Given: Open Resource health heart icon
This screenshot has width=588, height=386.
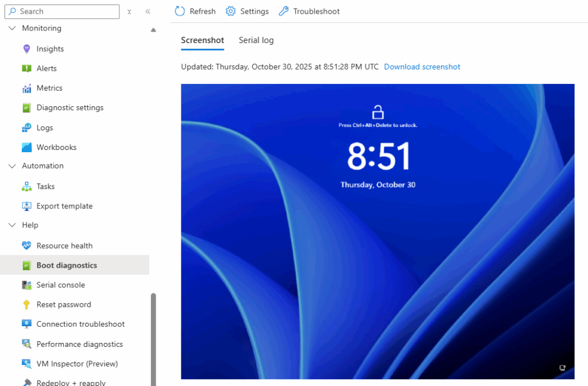Looking at the screenshot, I should 26,246.
